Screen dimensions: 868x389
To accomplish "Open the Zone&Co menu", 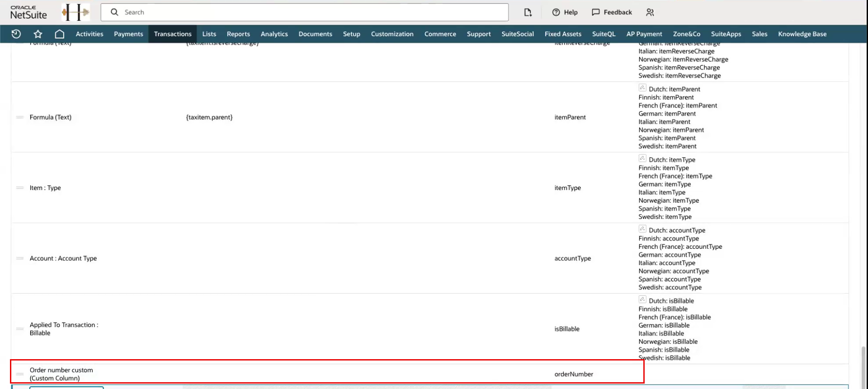I will click(x=687, y=34).
